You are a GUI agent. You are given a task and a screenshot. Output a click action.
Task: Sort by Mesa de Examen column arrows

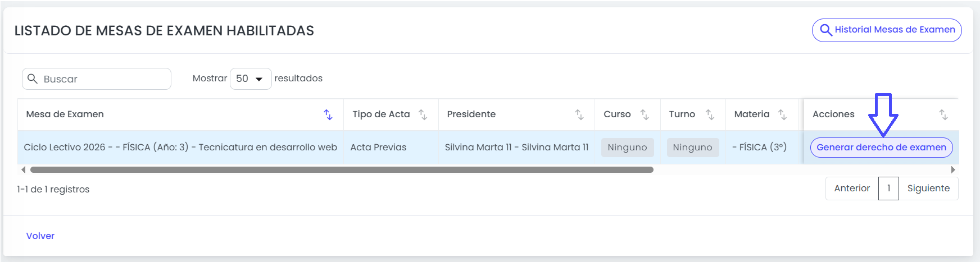coord(328,114)
